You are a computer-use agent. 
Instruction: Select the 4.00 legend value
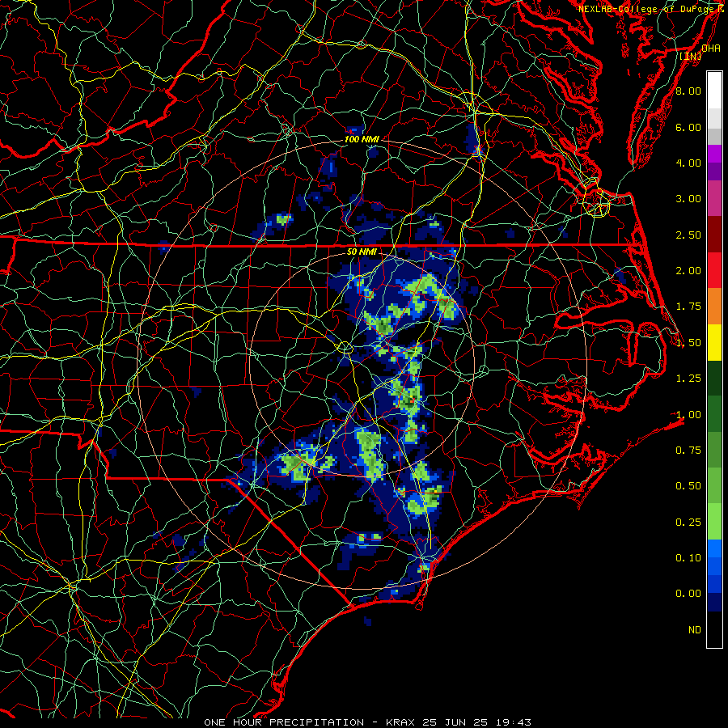(688, 163)
